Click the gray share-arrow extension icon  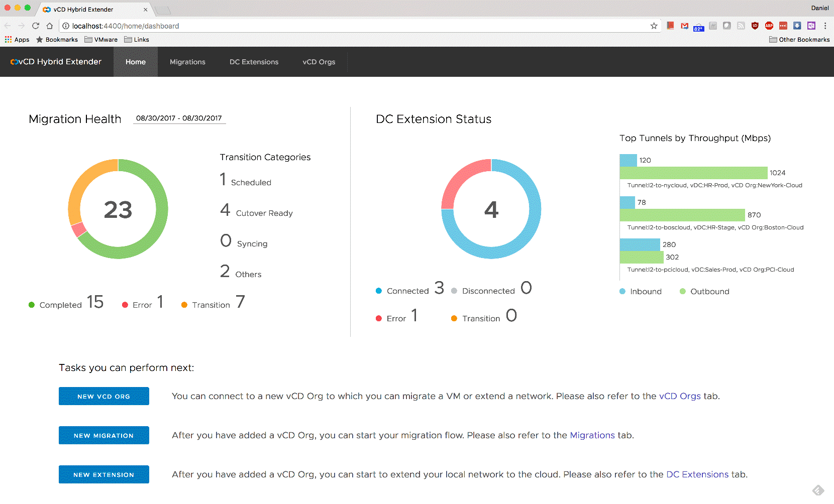pyautogui.click(x=712, y=26)
